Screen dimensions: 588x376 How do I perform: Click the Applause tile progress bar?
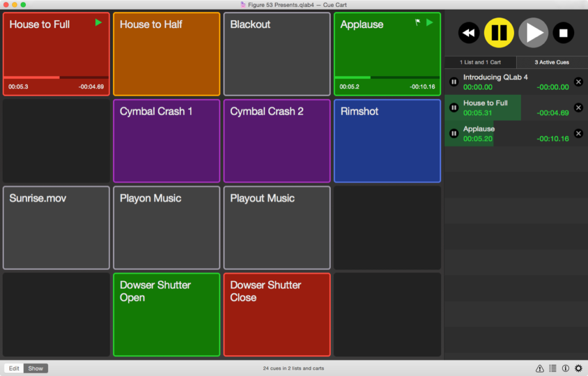(x=388, y=78)
